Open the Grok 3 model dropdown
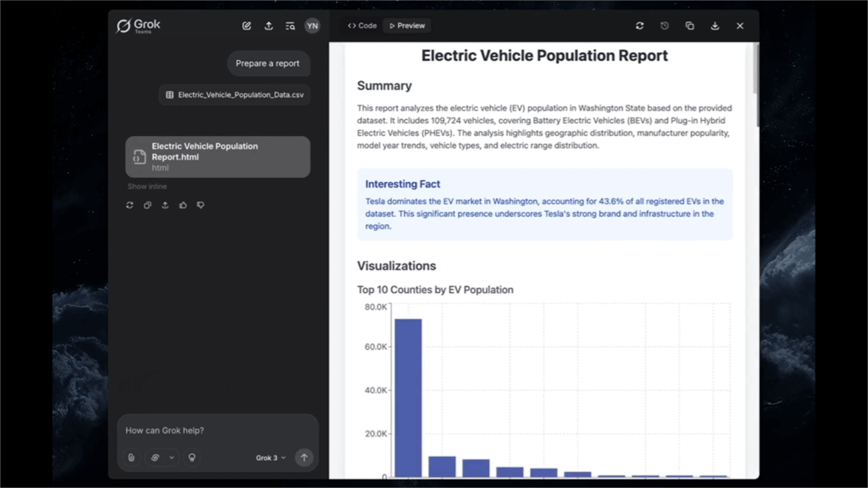Image resolution: width=868 pixels, height=488 pixels. [271, 458]
